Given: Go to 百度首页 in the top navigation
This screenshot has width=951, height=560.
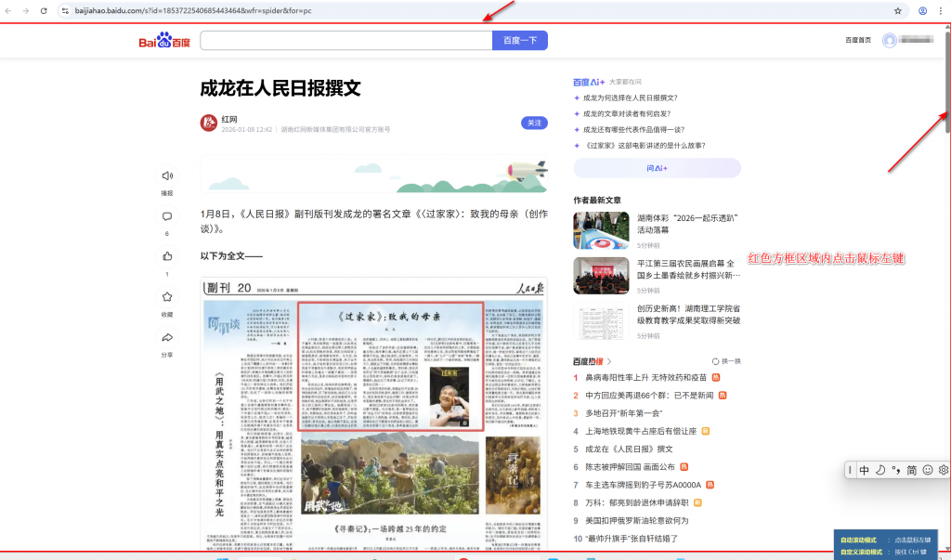Looking at the screenshot, I should pos(858,40).
